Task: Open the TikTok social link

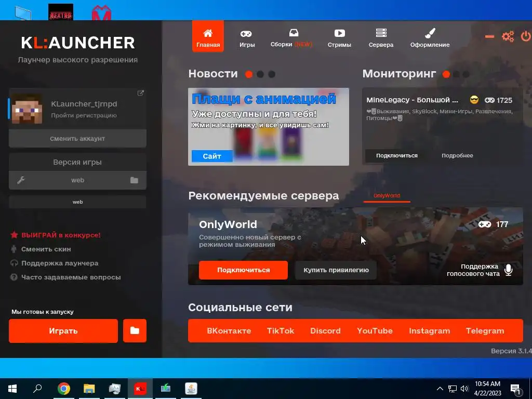Action: (281, 331)
